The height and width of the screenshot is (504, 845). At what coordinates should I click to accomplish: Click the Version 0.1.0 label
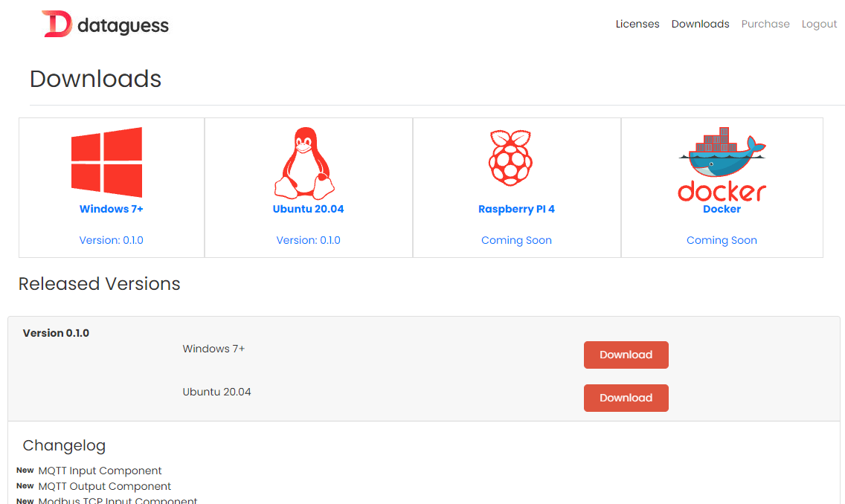(x=56, y=333)
